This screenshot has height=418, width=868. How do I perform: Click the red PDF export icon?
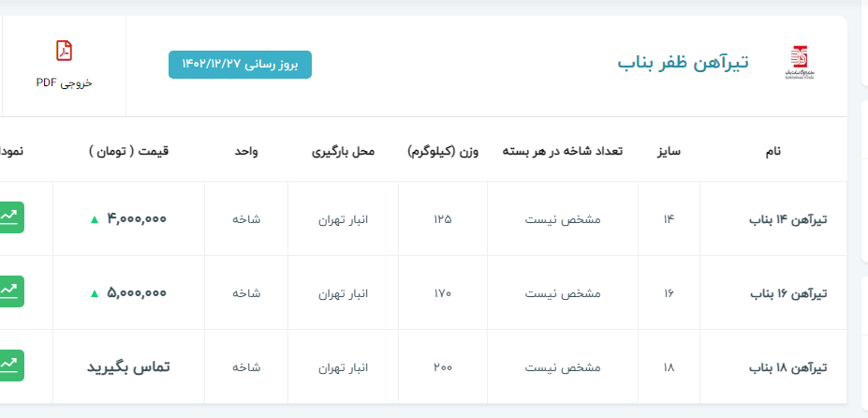coord(64,51)
